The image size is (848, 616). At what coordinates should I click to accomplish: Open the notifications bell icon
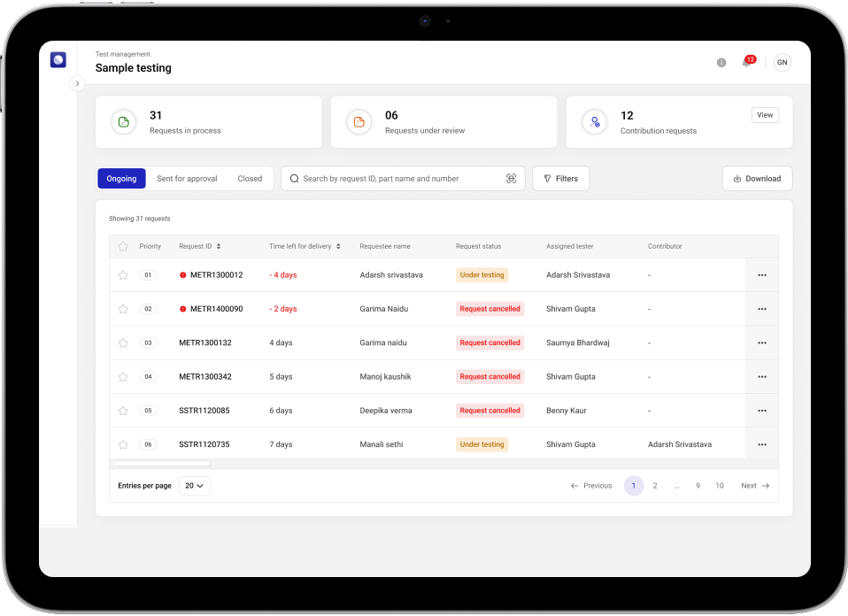coord(746,63)
